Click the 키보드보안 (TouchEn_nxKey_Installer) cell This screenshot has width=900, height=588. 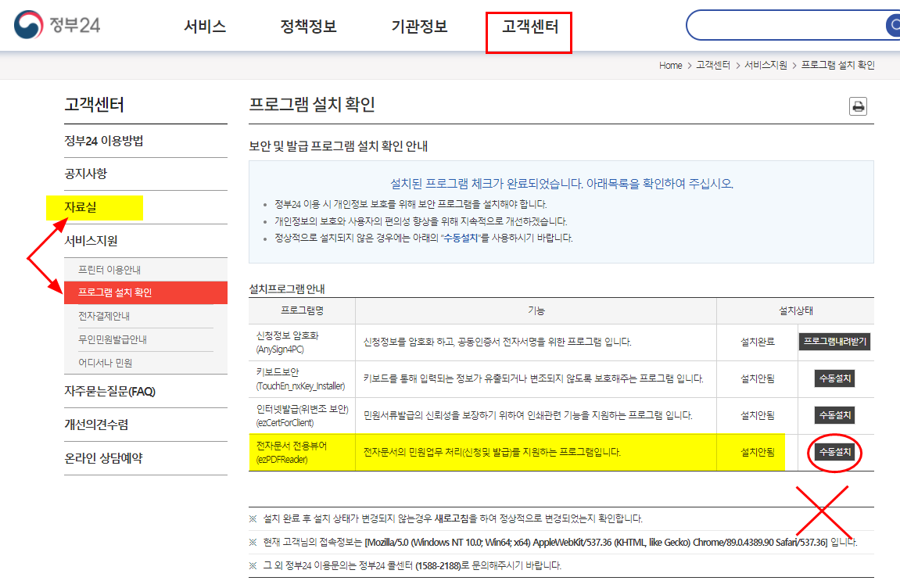(x=302, y=379)
